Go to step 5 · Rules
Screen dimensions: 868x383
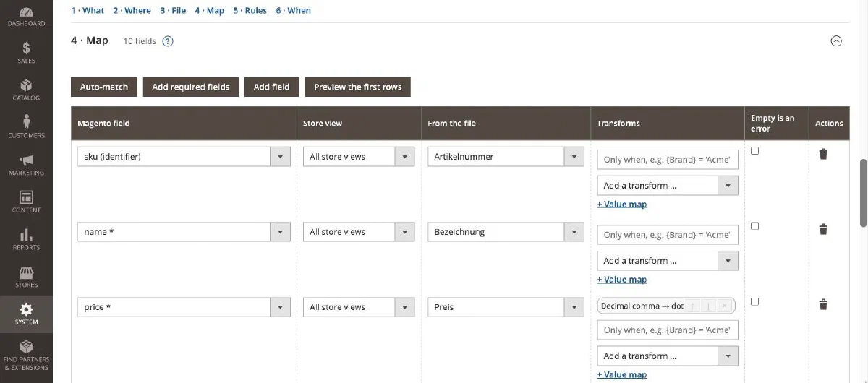tap(250, 11)
